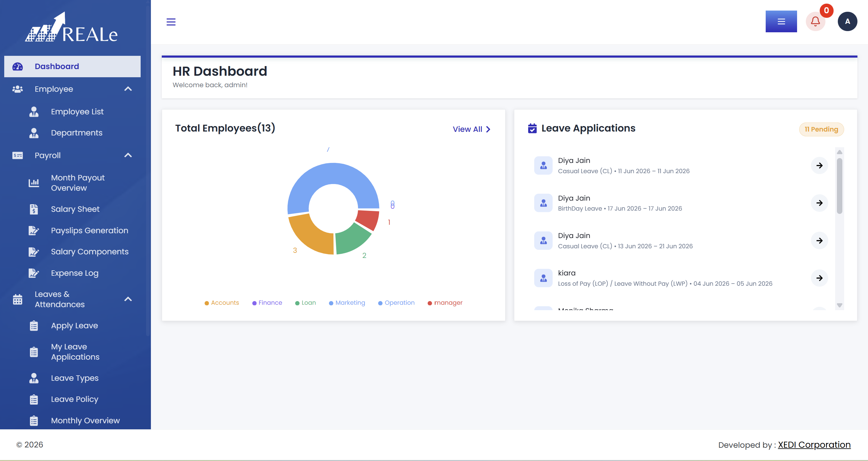Open Expense Log page
Viewport: 868px width, 461px height.
tap(75, 273)
